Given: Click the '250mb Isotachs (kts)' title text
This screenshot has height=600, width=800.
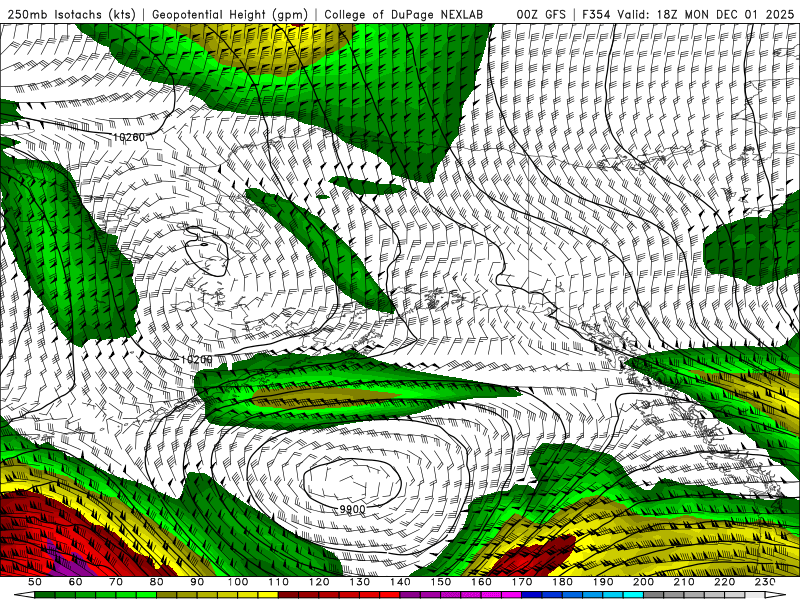Looking at the screenshot, I should coord(71,15).
